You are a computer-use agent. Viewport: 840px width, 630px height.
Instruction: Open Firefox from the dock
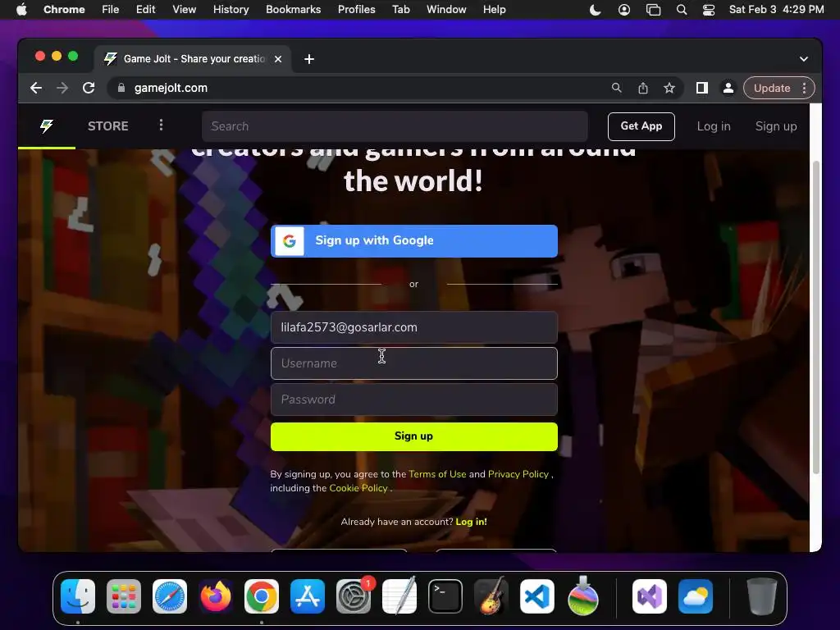click(x=216, y=596)
